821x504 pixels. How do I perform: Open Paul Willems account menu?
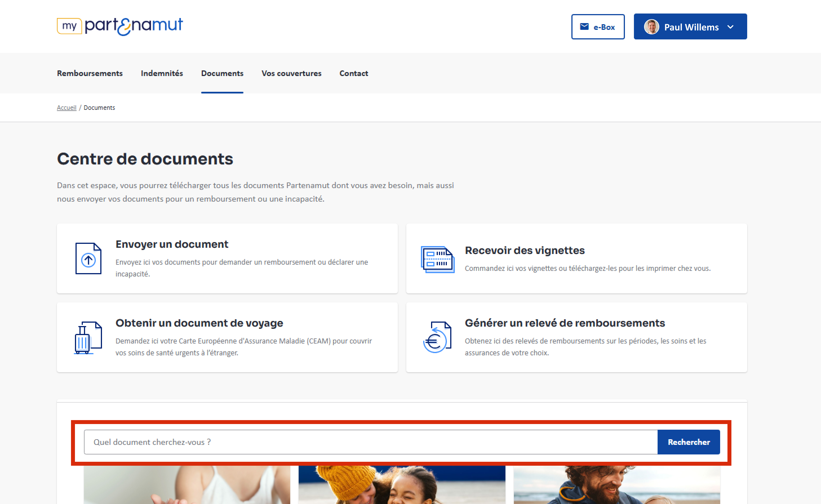(x=690, y=27)
